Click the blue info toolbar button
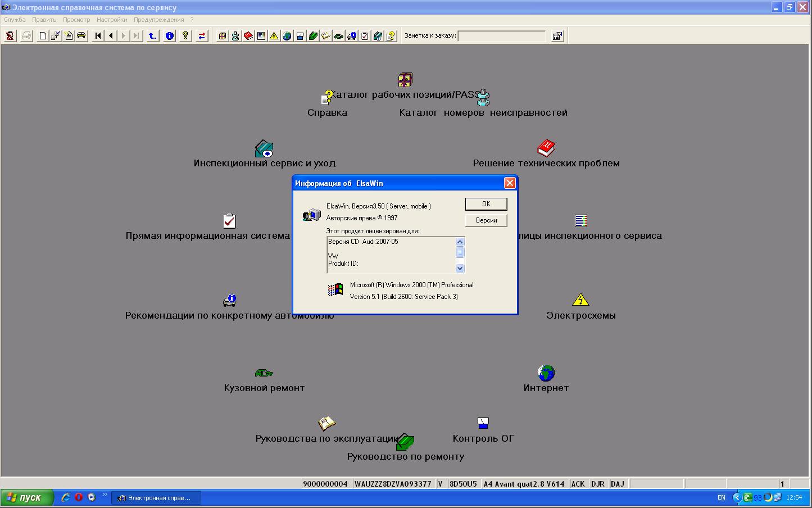 (x=169, y=36)
